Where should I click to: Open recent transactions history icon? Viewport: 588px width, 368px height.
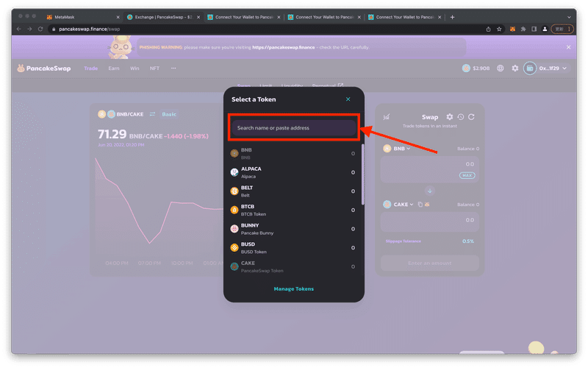pyautogui.click(x=461, y=117)
